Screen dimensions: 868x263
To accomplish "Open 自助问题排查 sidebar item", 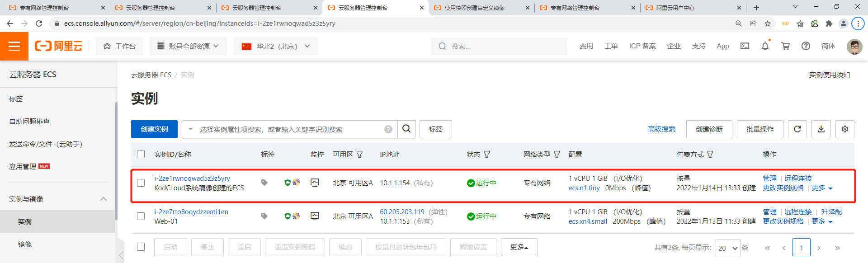I will pyautogui.click(x=29, y=121).
